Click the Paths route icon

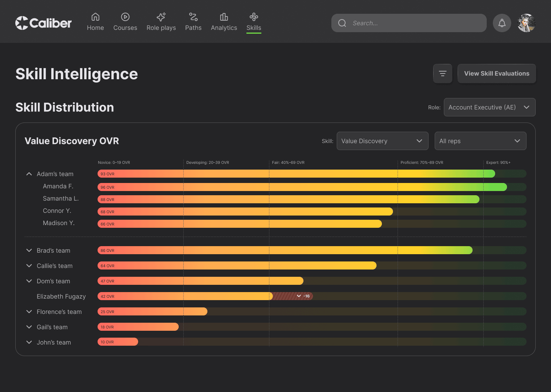coord(193,17)
